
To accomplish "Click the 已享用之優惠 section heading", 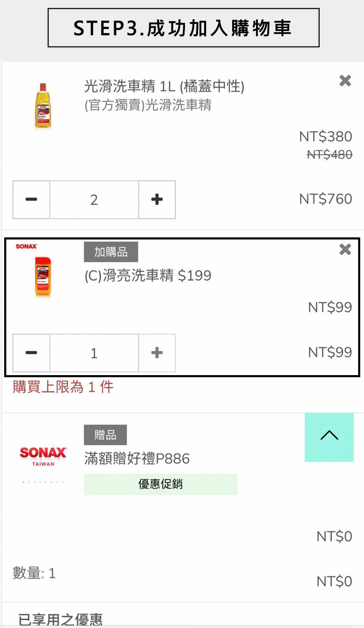I will click(61, 619).
